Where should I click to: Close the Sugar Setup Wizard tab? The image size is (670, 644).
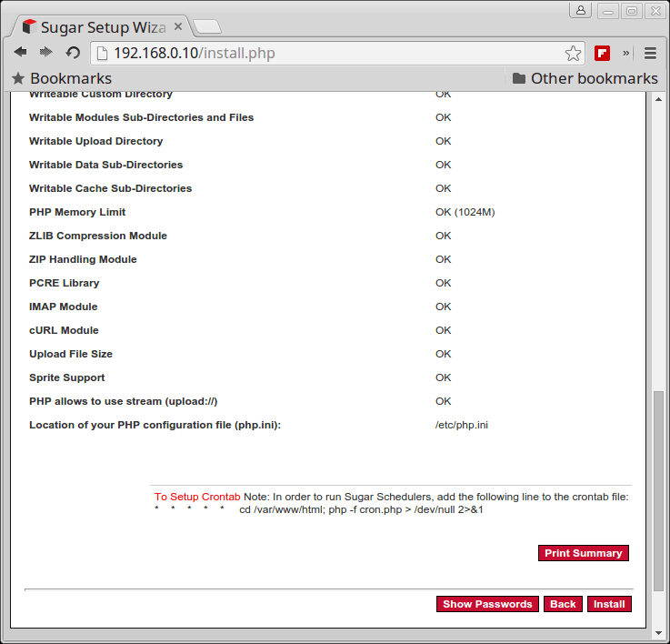(x=178, y=27)
